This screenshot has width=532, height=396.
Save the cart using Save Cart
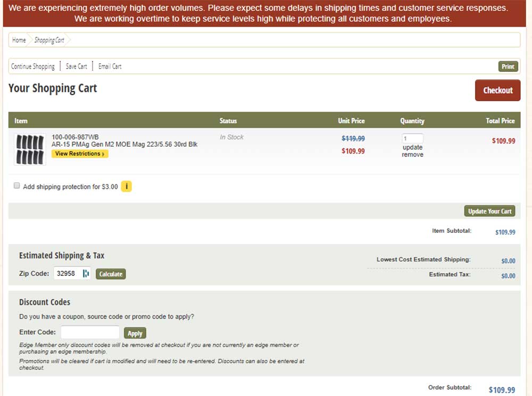point(77,66)
